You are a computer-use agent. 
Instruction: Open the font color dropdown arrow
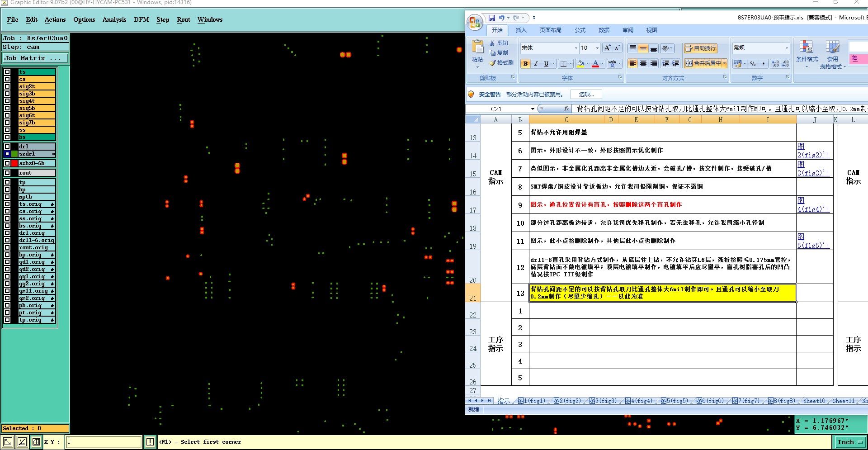tap(602, 64)
